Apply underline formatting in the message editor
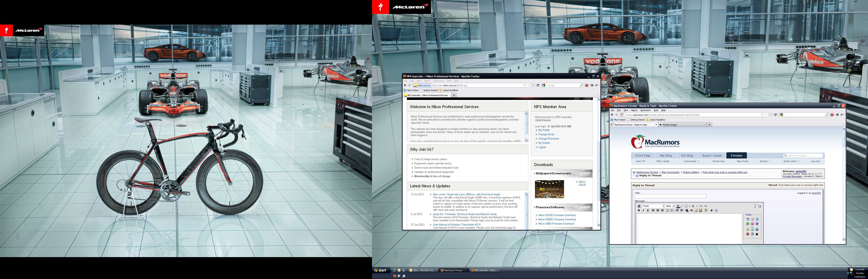This screenshot has width=868, height=279. pyautogui.click(x=648, y=211)
